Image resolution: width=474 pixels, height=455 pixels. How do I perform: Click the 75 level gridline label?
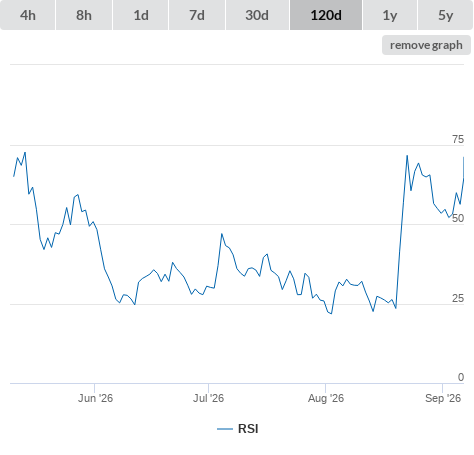coord(458,139)
